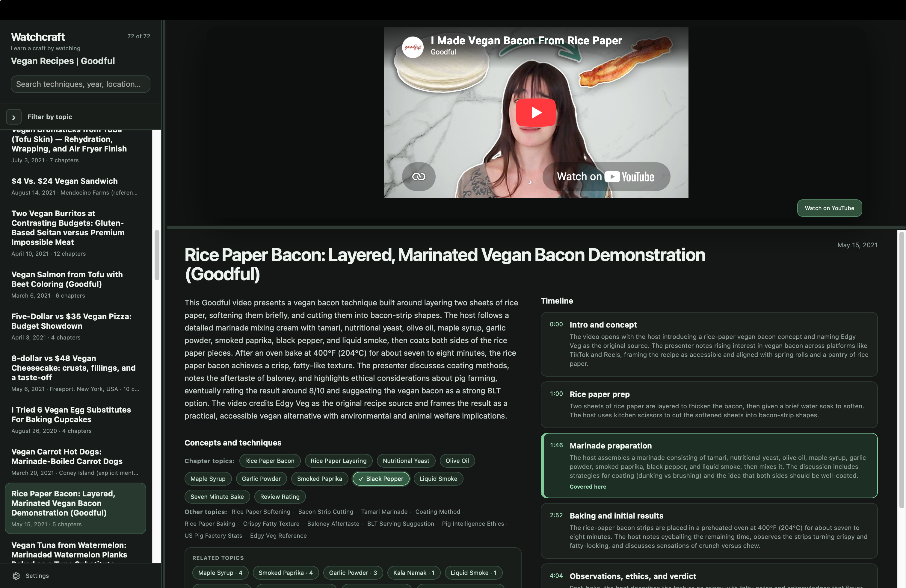Screen dimensions: 906x588
Task: Expand the Filter by topic chevron
Action: (x=14, y=117)
